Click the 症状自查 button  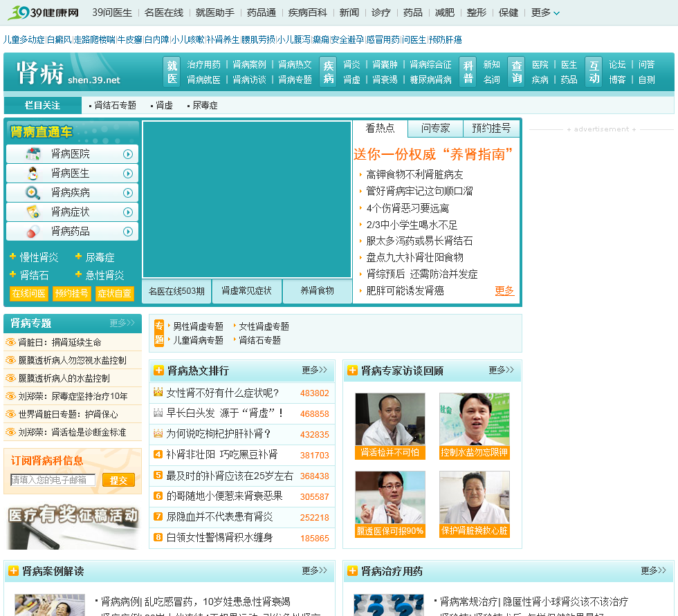coord(115,294)
